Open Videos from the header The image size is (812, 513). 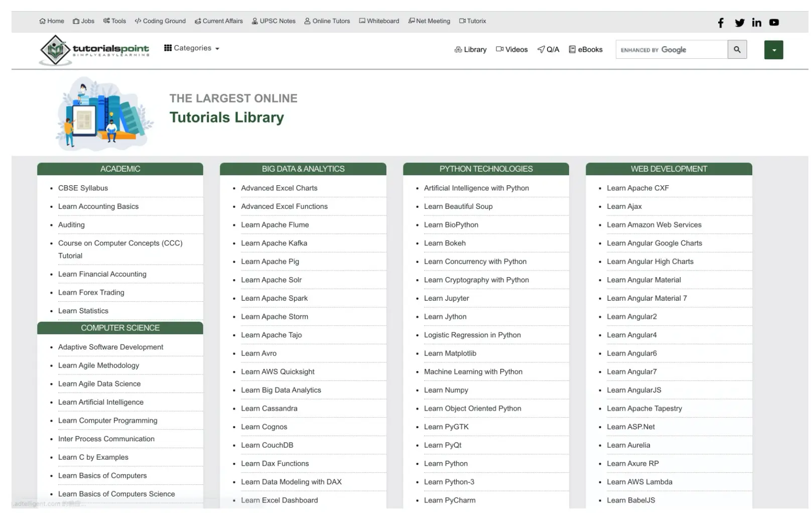511,50
